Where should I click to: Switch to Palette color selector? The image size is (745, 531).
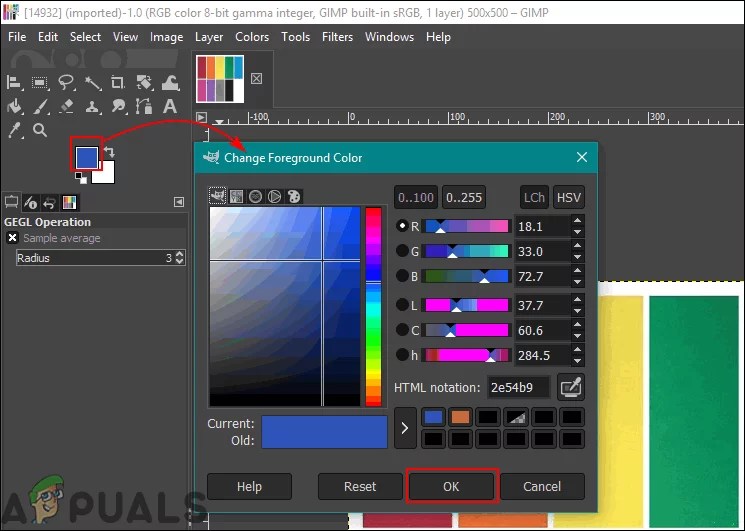pos(294,196)
